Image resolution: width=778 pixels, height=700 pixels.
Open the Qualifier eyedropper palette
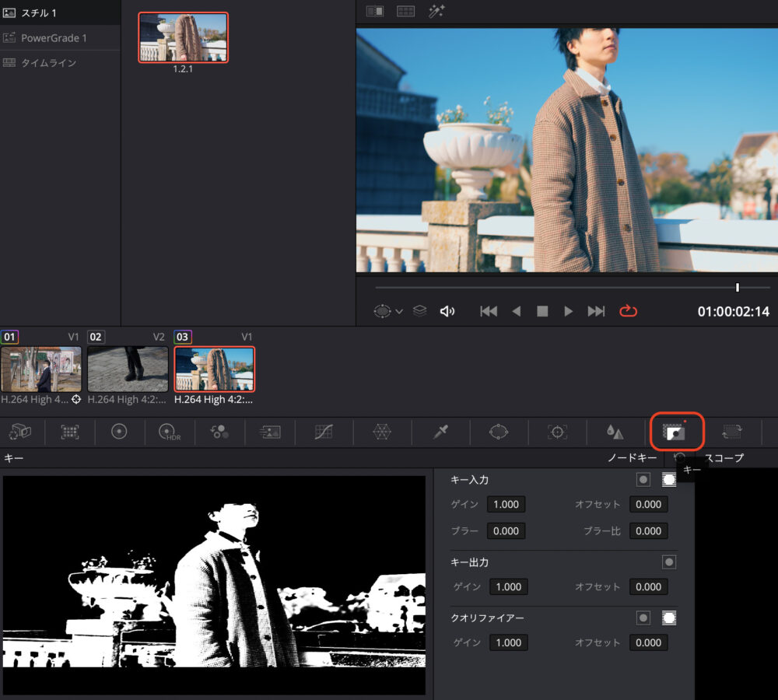tap(442, 432)
